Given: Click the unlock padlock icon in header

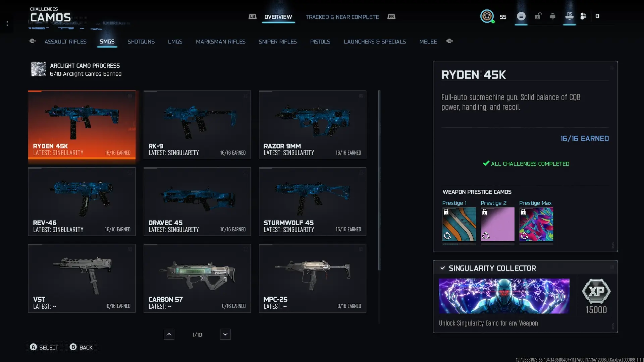Looking at the screenshot, I should tap(538, 16).
